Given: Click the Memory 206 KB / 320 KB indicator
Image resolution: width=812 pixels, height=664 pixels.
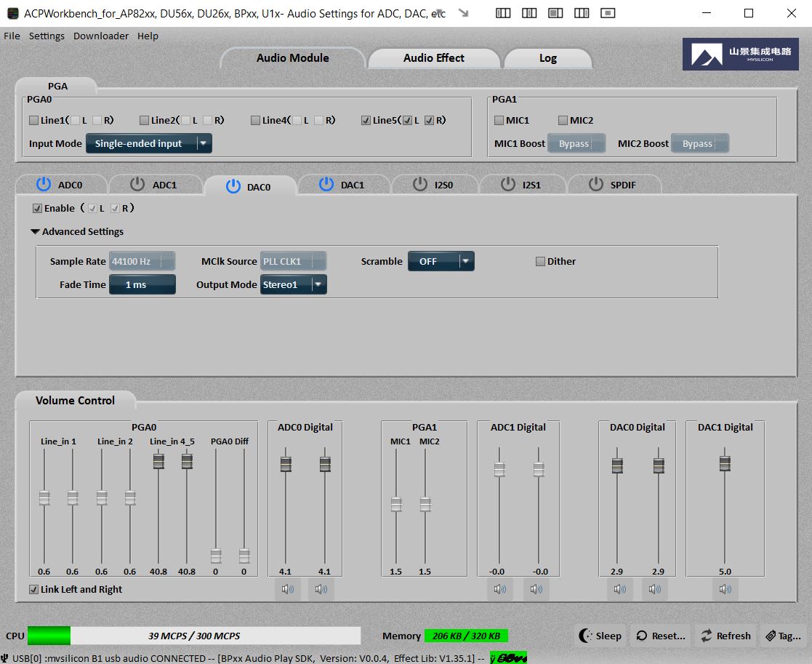Looking at the screenshot, I should [466, 636].
